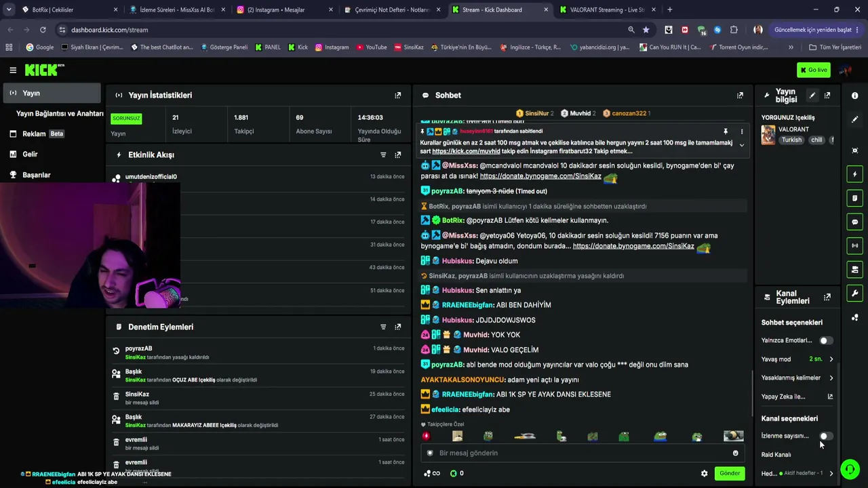Open YouTube bookmark
This screenshot has height=488, width=868.
tap(372, 47)
